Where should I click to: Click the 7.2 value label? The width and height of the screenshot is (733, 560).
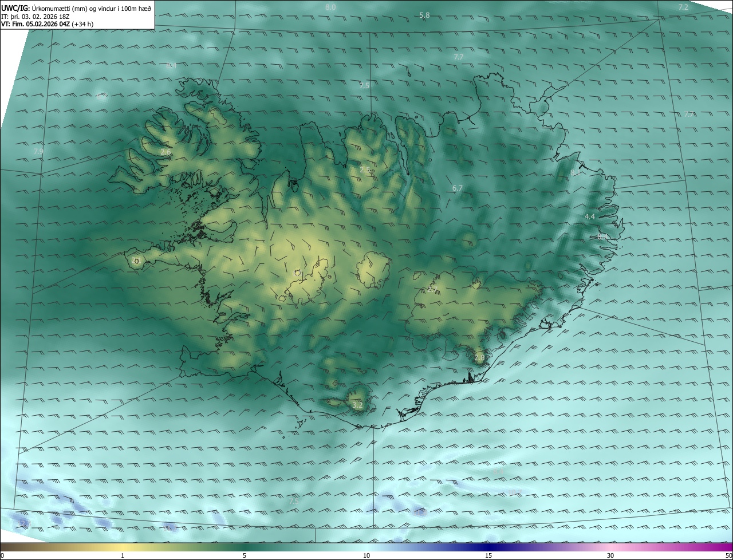coord(683,7)
